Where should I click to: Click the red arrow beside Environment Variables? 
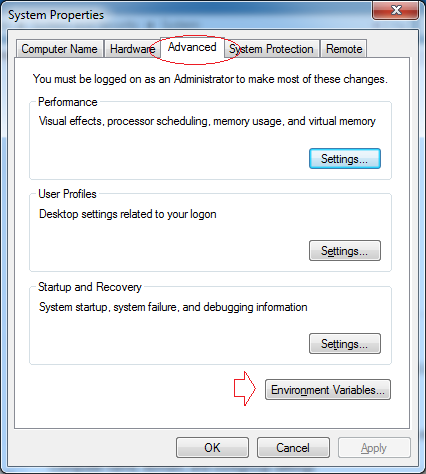coord(245,389)
